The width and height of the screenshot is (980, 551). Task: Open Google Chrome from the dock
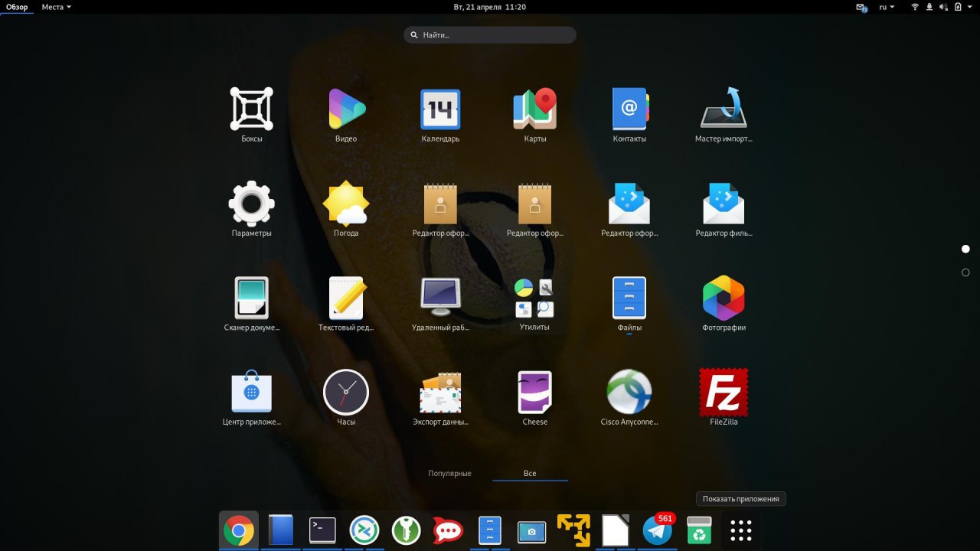(x=239, y=530)
